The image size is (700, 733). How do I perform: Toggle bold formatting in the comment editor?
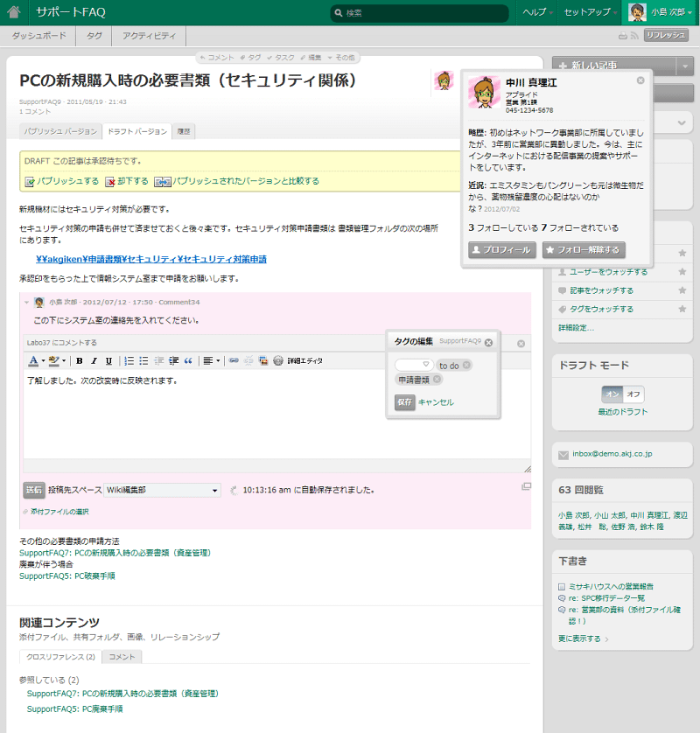click(x=80, y=360)
